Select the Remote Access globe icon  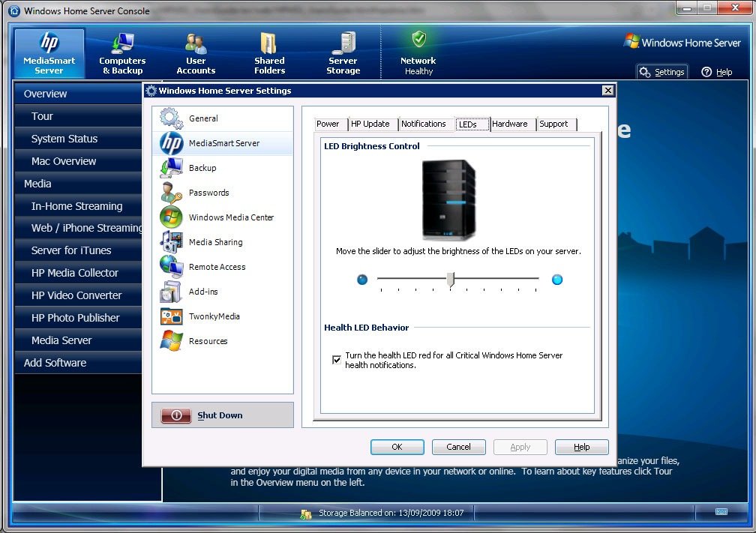point(171,267)
